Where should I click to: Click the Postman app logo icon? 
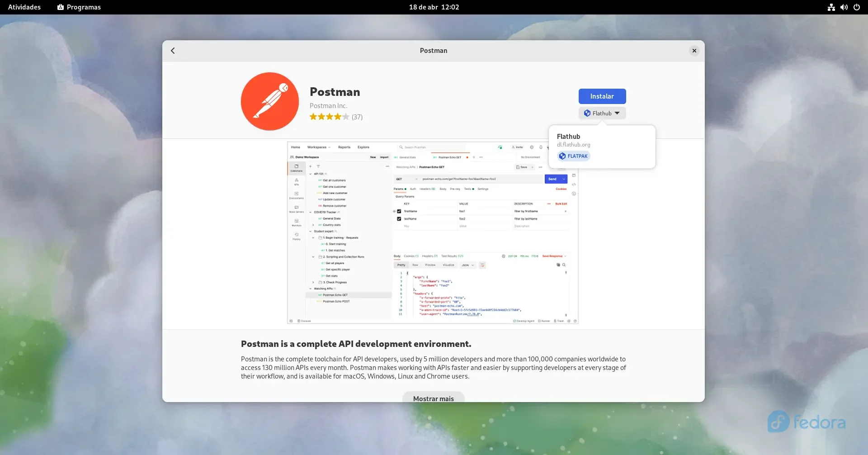coord(270,101)
